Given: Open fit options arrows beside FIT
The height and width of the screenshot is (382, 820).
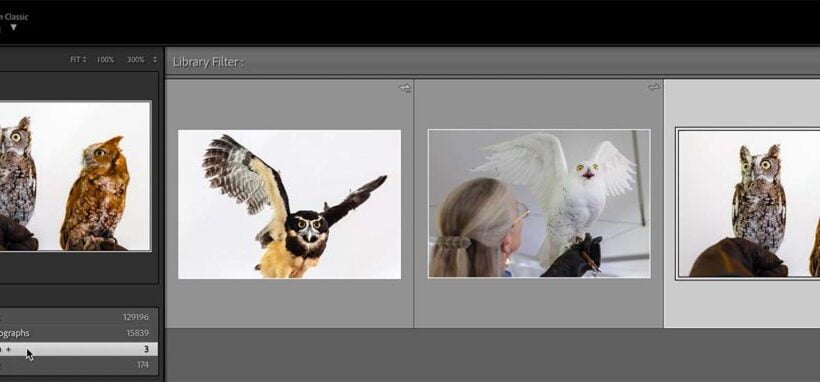Looking at the screenshot, I should click(x=84, y=60).
